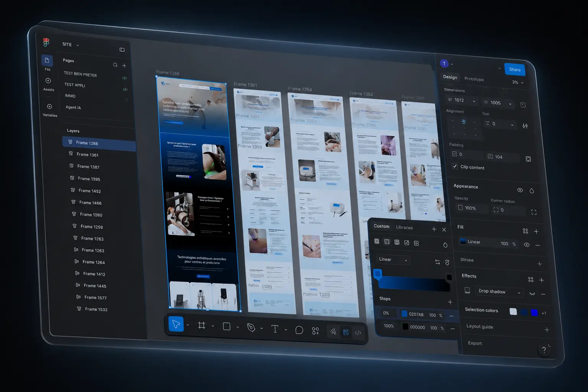Click the Share button
The image size is (588, 392).
(515, 69)
